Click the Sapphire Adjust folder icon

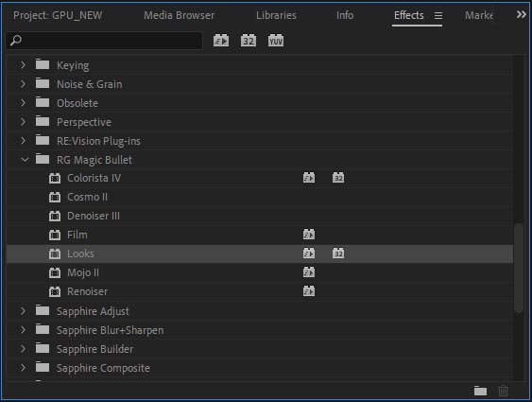tap(43, 310)
